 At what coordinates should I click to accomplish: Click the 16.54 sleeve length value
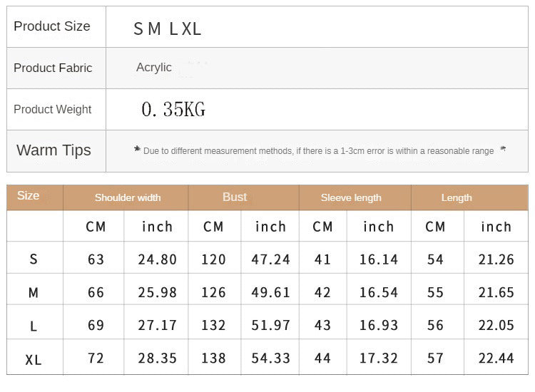coord(378,292)
